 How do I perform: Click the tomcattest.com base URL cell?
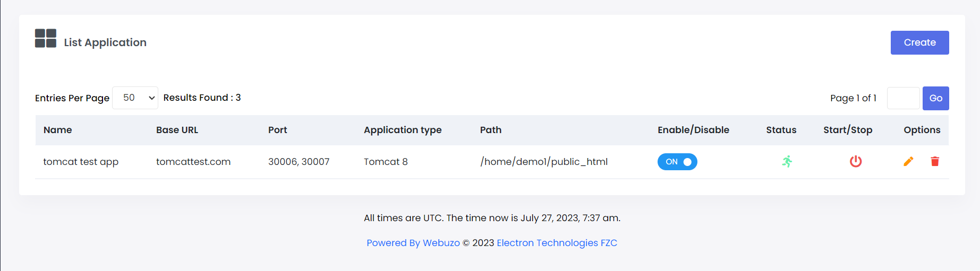[193, 162]
